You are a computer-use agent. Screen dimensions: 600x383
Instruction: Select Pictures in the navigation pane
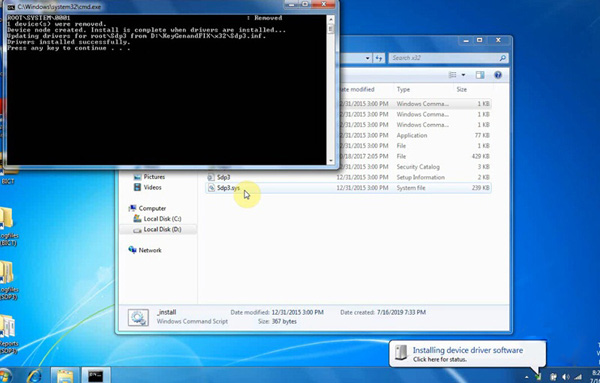point(154,177)
